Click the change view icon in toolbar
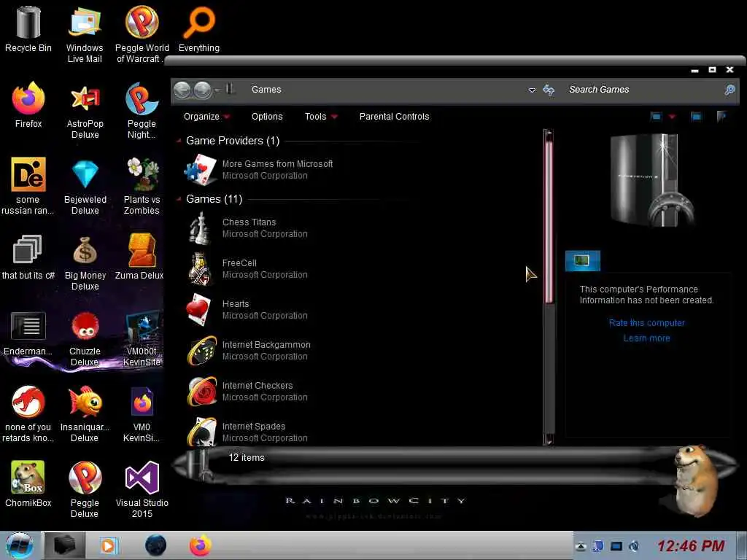The height and width of the screenshot is (560, 747). [x=656, y=117]
